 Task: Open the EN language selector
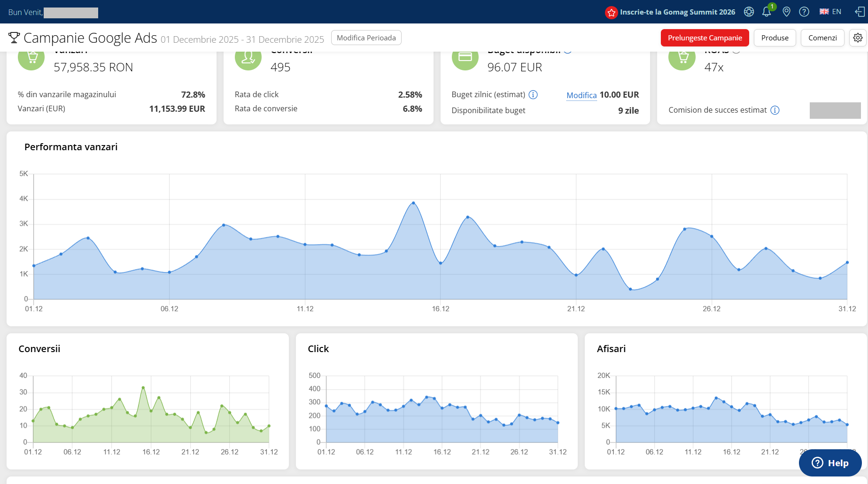tap(830, 12)
